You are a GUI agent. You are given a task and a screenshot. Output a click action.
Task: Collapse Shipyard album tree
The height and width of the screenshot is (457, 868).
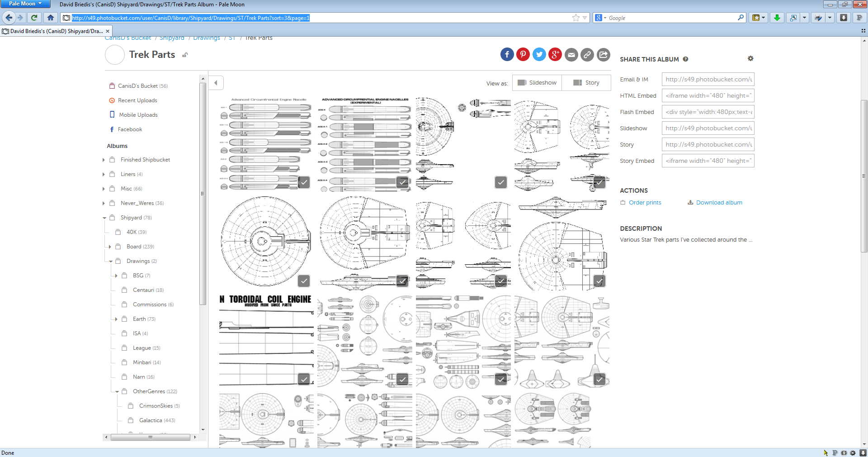[104, 218]
